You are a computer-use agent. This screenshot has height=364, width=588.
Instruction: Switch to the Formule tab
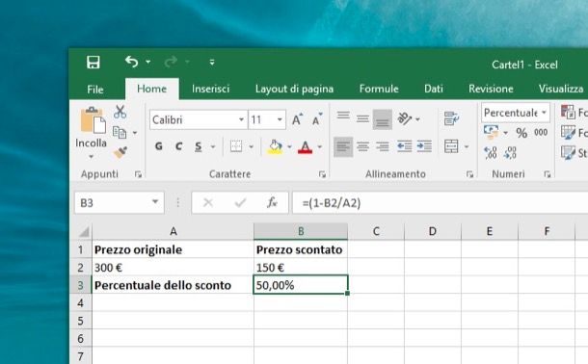click(x=379, y=89)
